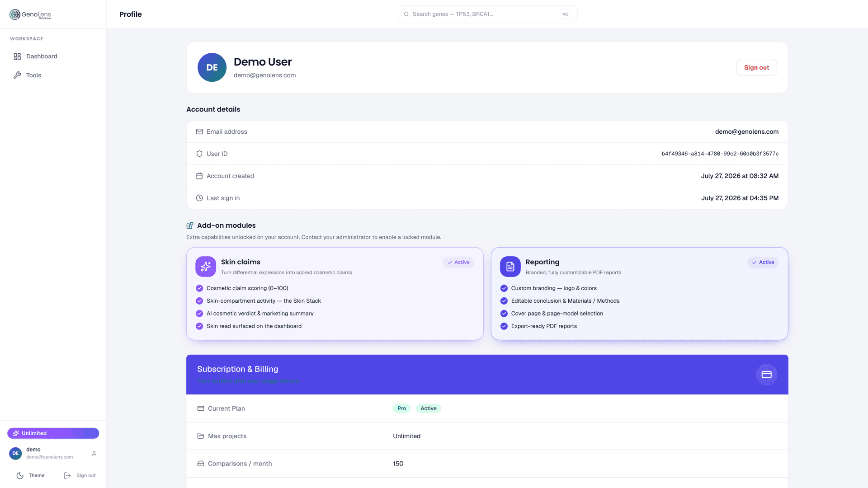Click Reporting Active badge
The height and width of the screenshot is (488, 868).
coord(763,263)
